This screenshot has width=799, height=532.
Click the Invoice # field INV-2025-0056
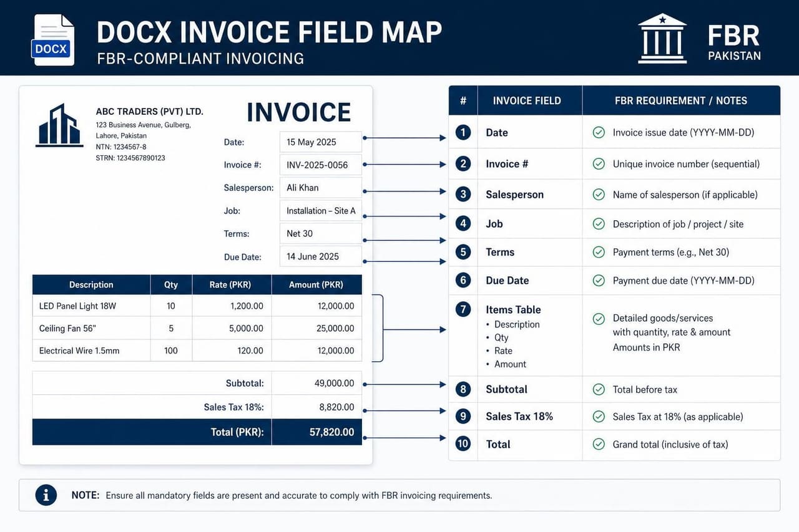[x=321, y=165]
